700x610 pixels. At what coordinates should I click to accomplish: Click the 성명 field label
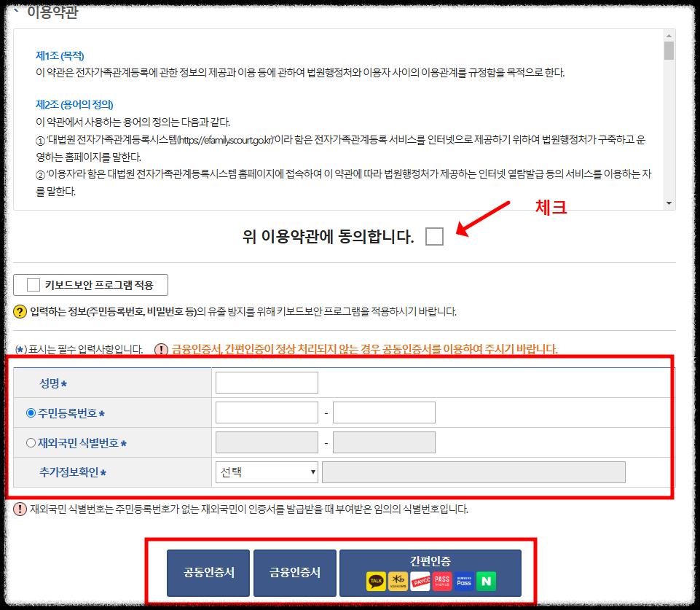(50, 383)
